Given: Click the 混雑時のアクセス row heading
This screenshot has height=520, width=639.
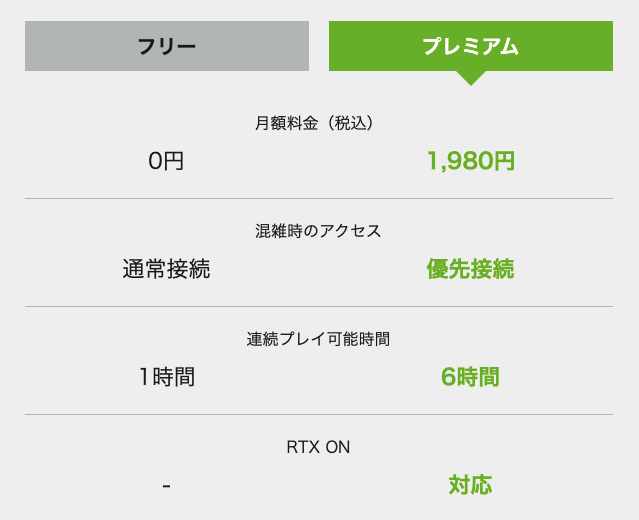Looking at the screenshot, I should click(x=318, y=231).
